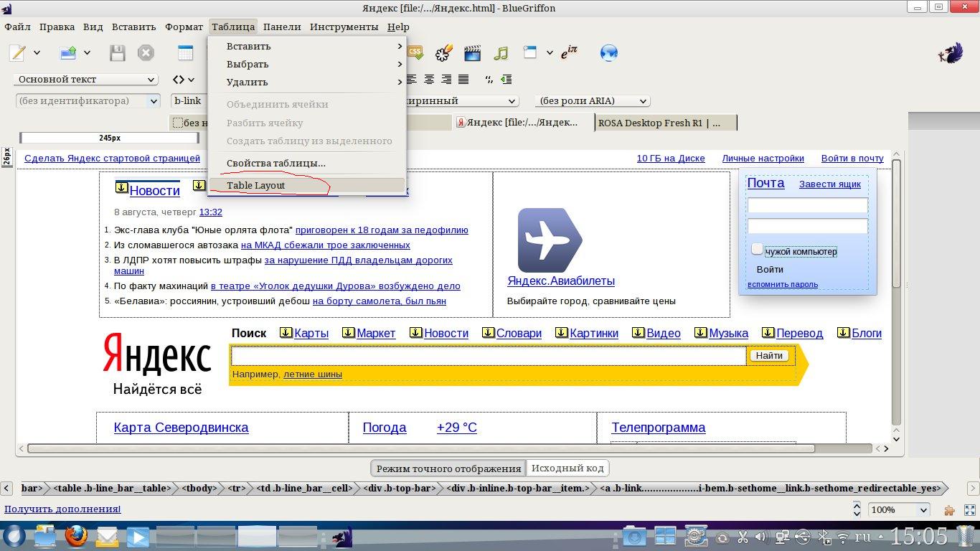Open 'Свойства таблицы...' menu entry

click(x=276, y=163)
